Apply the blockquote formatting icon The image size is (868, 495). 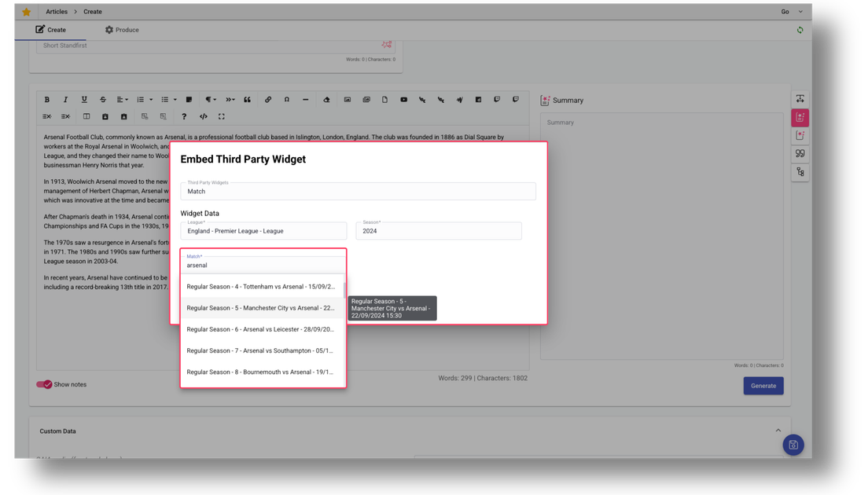(x=247, y=100)
